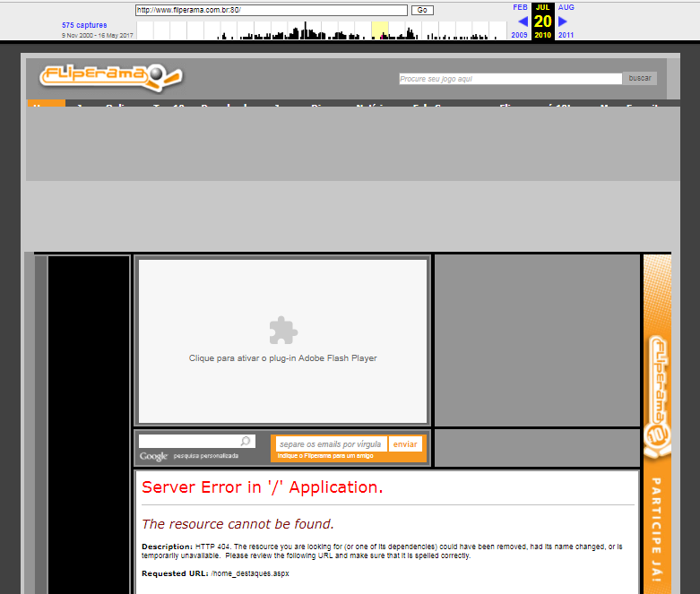
Task: Click the Google logo under the search box
Action: tap(153, 456)
